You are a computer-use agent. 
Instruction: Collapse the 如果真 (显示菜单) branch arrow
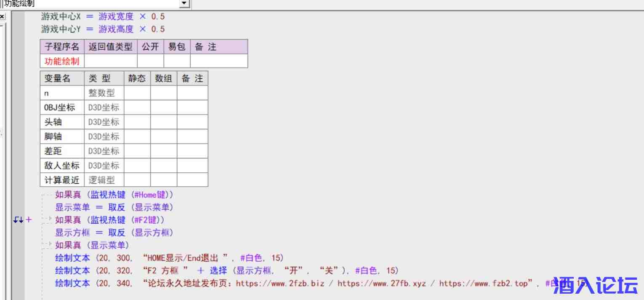click(50, 244)
